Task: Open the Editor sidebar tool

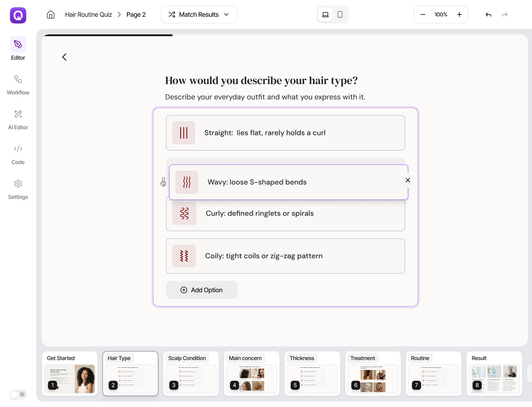Action: pyautogui.click(x=18, y=49)
